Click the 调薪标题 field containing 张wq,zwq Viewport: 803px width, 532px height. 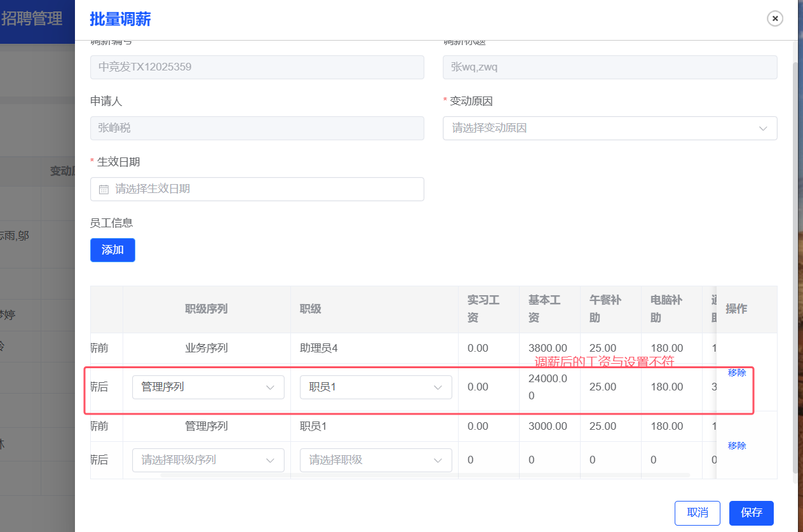point(609,67)
